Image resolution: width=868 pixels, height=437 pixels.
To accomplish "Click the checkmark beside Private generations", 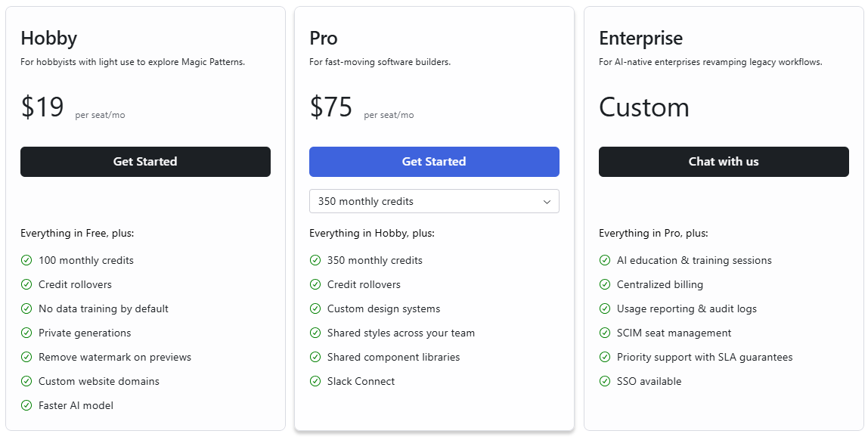I will [x=26, y=333].
